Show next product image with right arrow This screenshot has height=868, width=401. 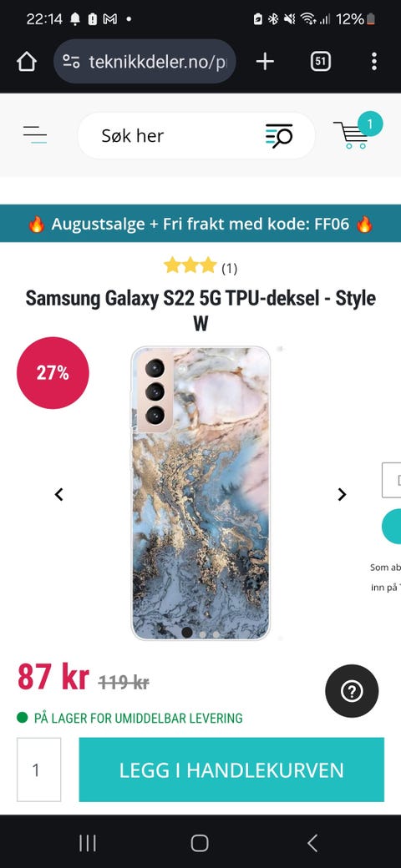pyautogui.click(x=343, y=494)
